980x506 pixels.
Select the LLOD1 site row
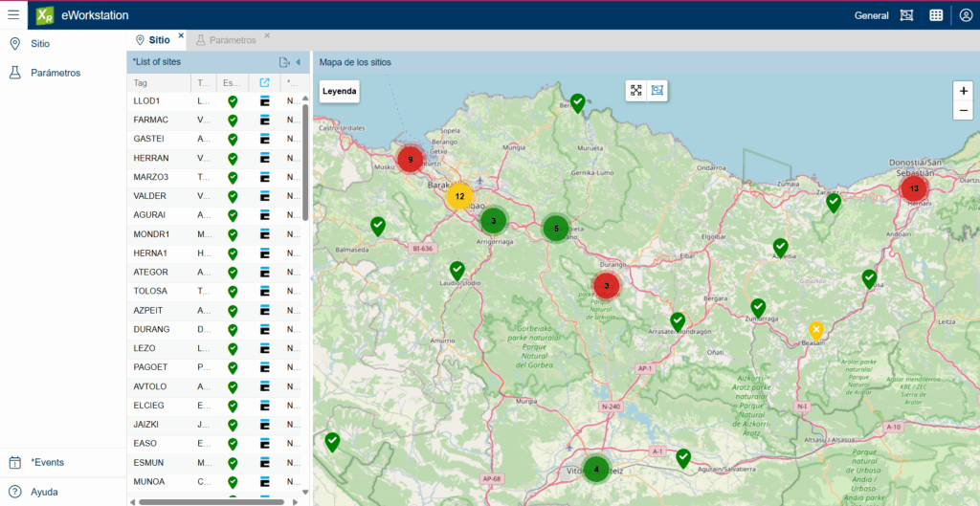(213, 100)
